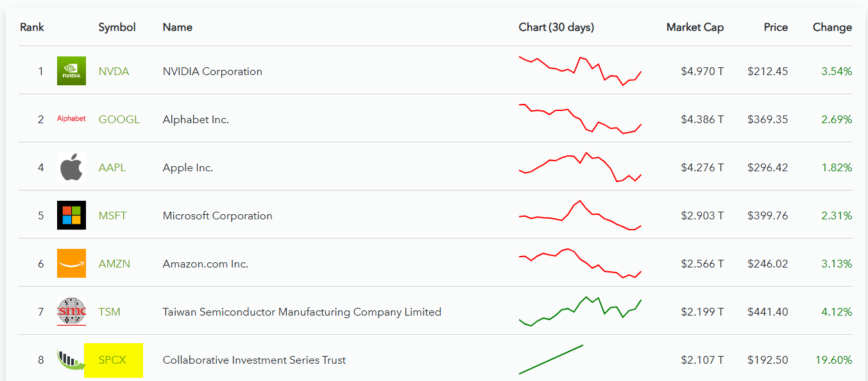The width and height of the screenshot is (868, 381).
Task: Open the TSM ticker link
Action: (x=109, y=312)
